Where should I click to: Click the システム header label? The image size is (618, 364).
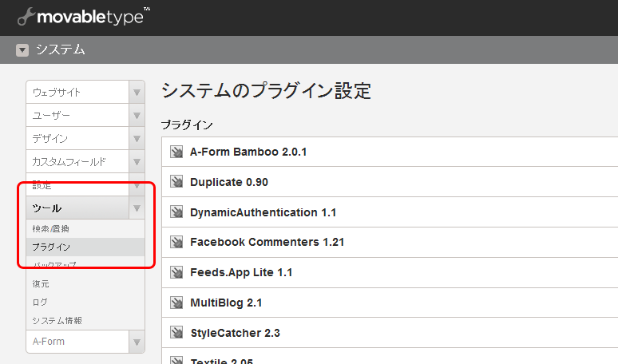coord(61,49)
